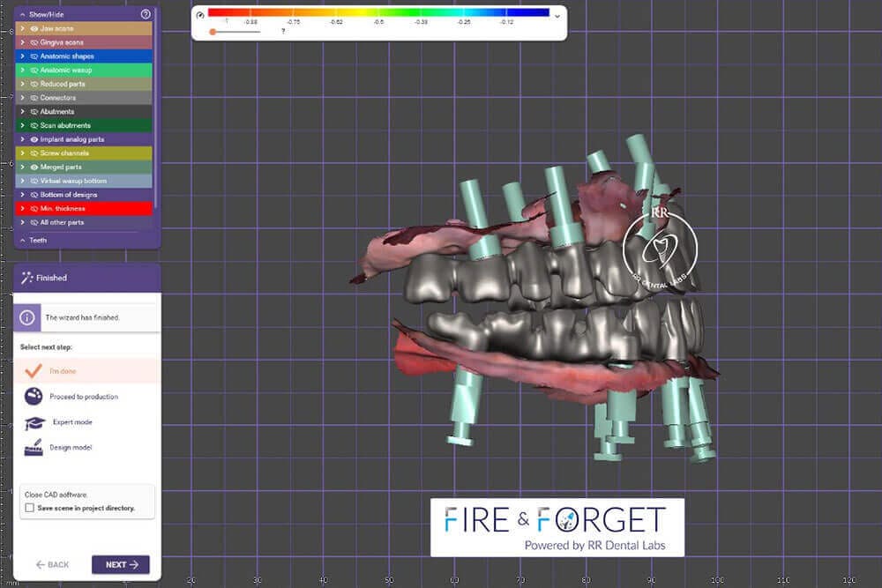This screenshot has width=882, height=588.
Task: Expand the Teeth section
Action: pos(22,240)
